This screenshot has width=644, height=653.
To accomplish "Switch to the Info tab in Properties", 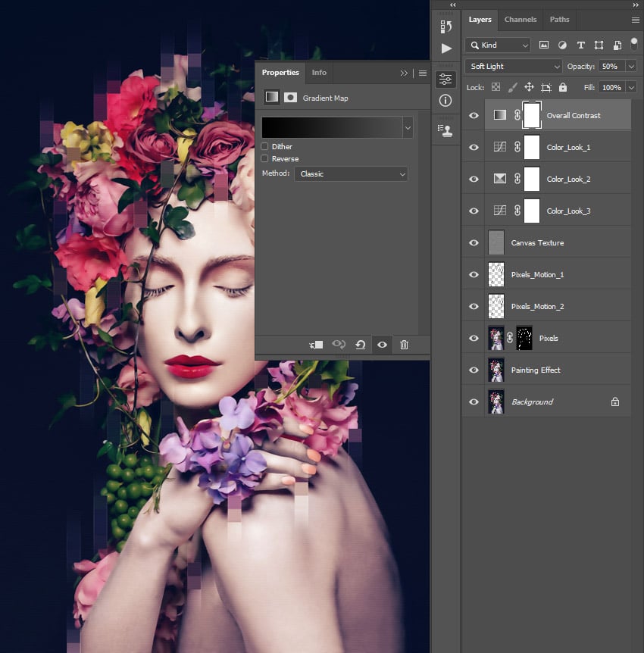I will 319,73.
